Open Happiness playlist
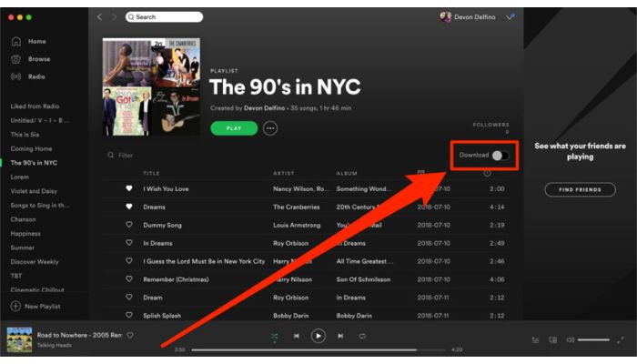 tap(25, 234)
